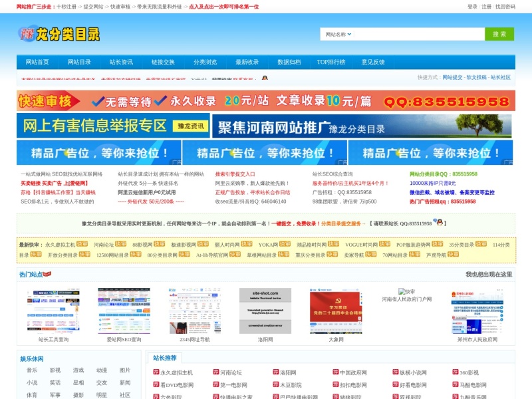Click the 快审 badge next to YOKA网
Screen dimensions: 532x399
pyautogui.click(x=285, y=244)
